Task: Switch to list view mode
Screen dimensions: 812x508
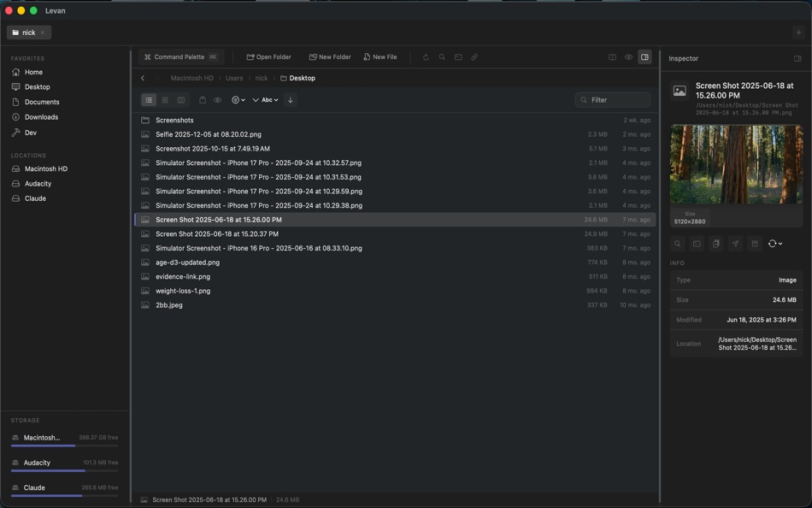Action: 149,100
